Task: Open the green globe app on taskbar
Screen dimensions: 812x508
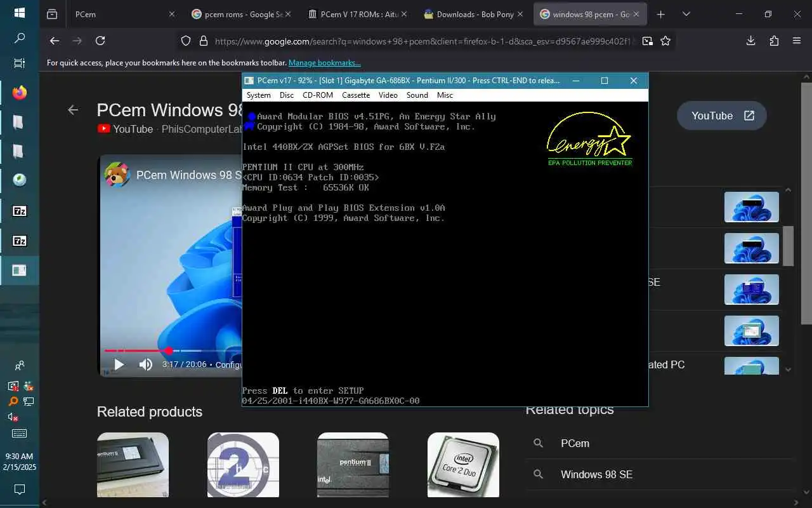Action: click(19, 180)
